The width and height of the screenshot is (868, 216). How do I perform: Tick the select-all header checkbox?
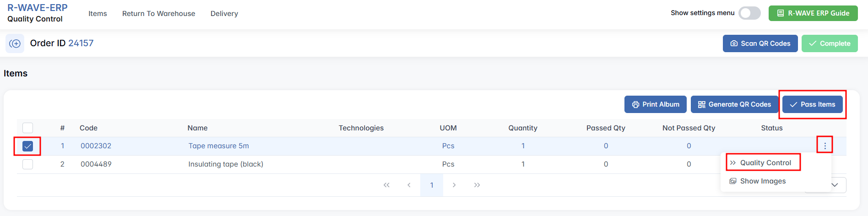[x=28, y=128]
